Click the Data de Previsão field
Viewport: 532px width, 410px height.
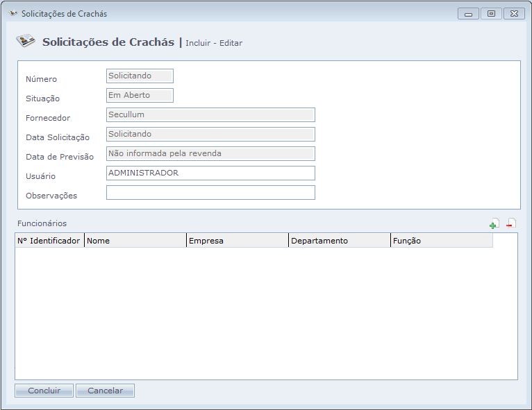pyautogui.click(x=210, y=154)
